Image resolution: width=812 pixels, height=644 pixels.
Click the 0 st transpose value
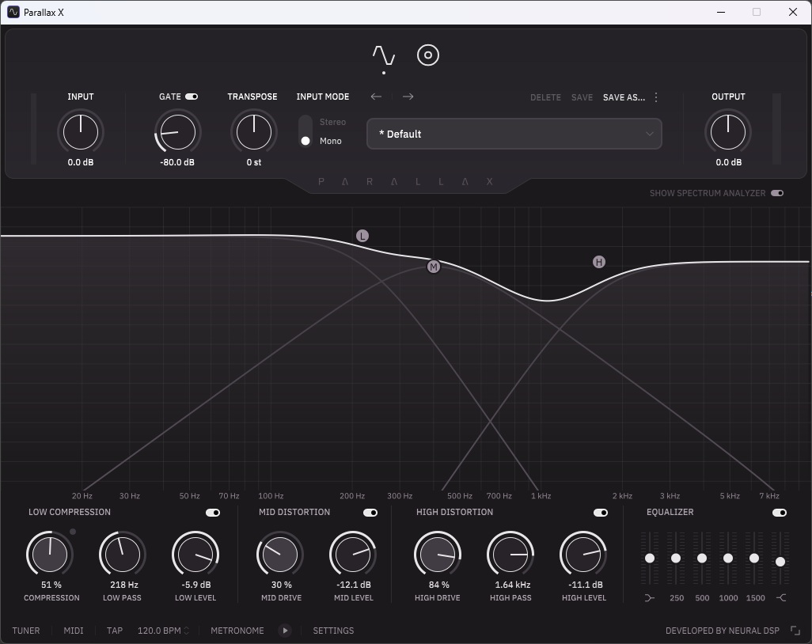[x=254, y=162]
